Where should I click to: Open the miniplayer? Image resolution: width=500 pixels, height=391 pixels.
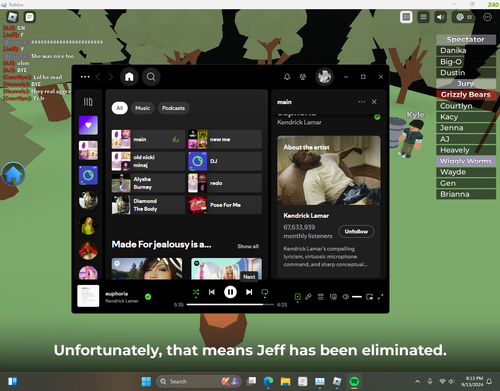coord(369,297)
